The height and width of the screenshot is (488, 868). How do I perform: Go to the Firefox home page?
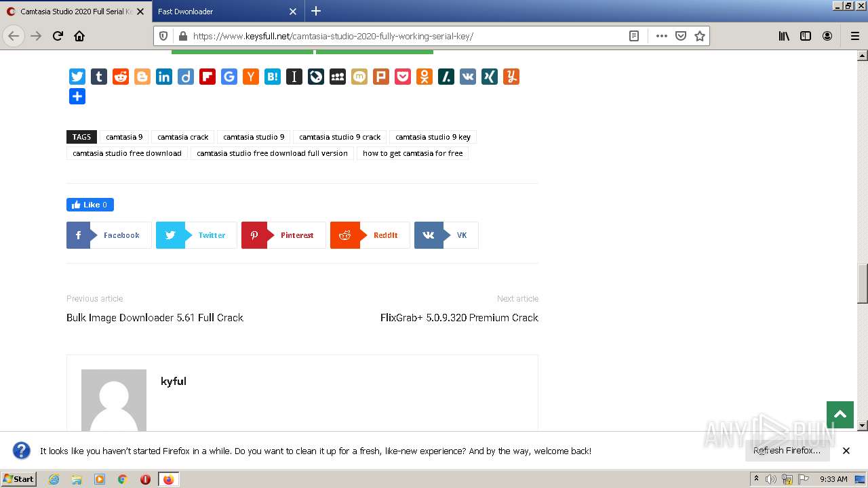[79, 36]
